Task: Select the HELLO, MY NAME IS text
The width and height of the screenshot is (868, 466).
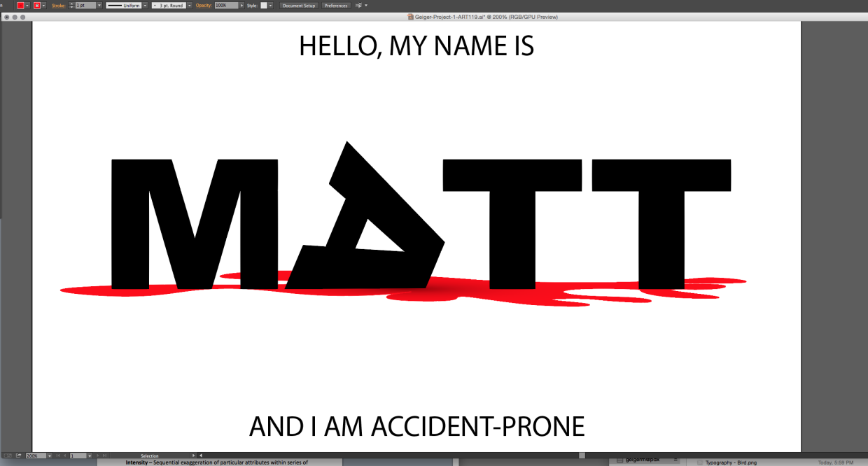Action: [416, 46]
